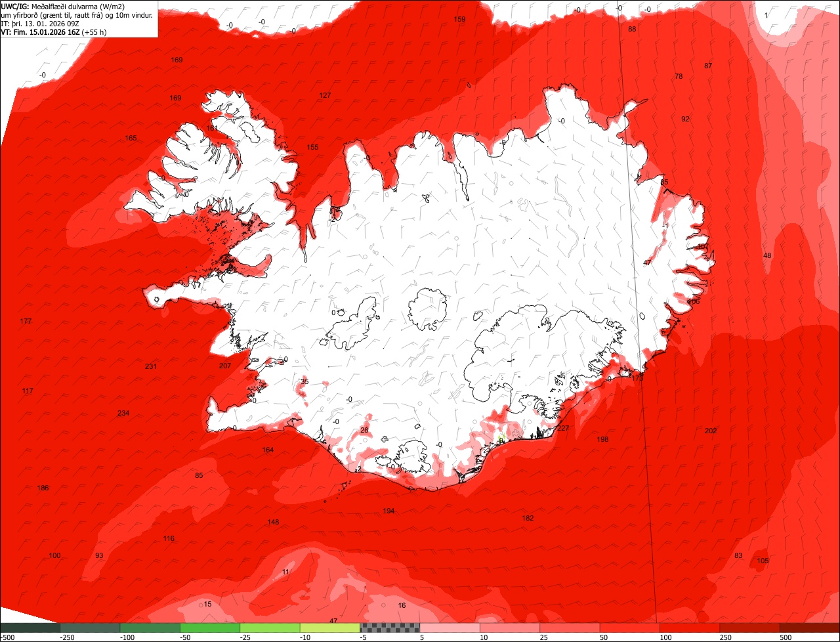840x642 pixels.
Task: Click the 'um yfirborð' description line in header
Action: coord(77,14)
